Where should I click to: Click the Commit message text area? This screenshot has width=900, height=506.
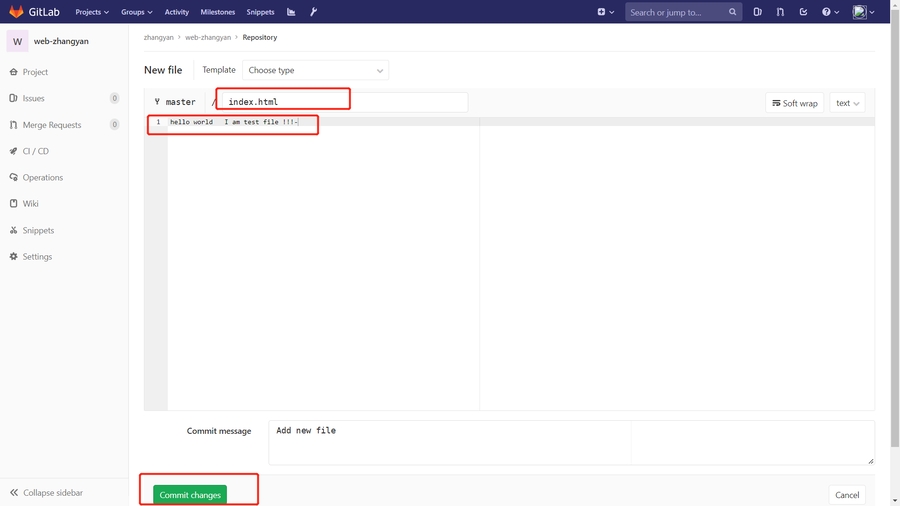(449, 442)
